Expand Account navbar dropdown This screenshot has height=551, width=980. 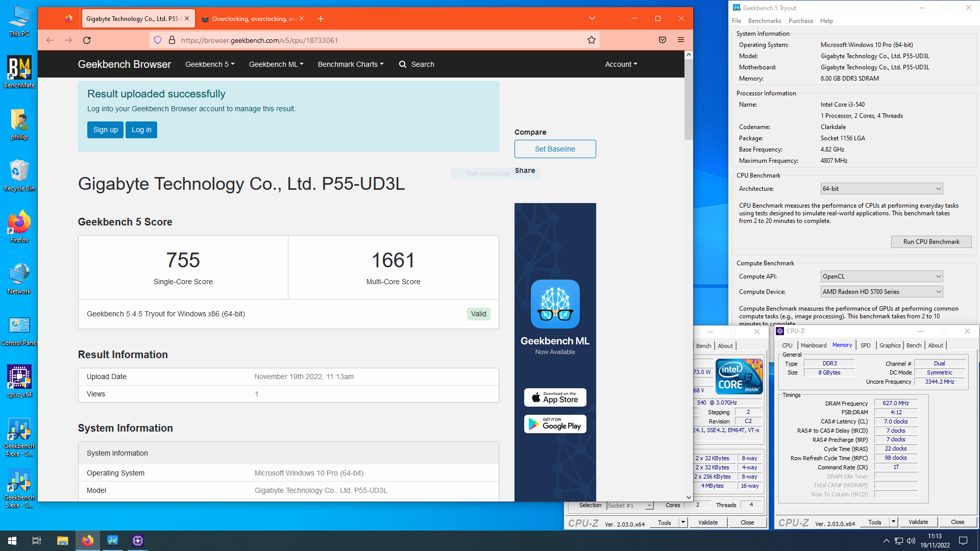[621, 64]
